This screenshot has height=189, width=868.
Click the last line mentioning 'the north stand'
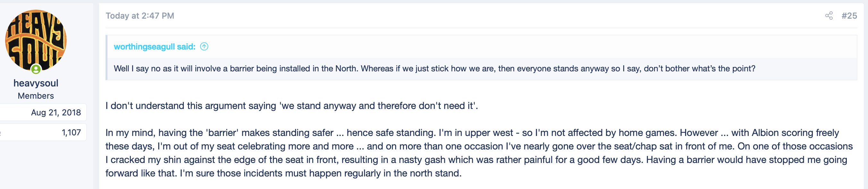coord(283,174)
